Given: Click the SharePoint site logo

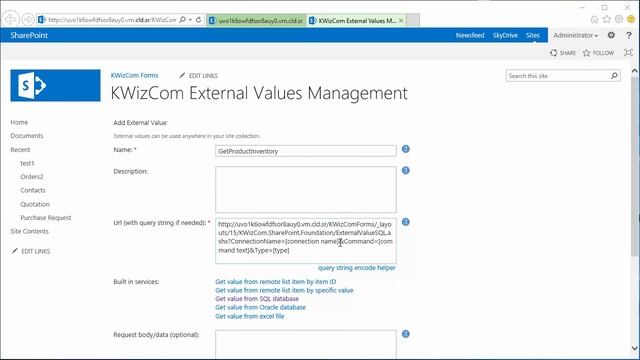Looking at the screenshot, I should (x=56, y=85).
